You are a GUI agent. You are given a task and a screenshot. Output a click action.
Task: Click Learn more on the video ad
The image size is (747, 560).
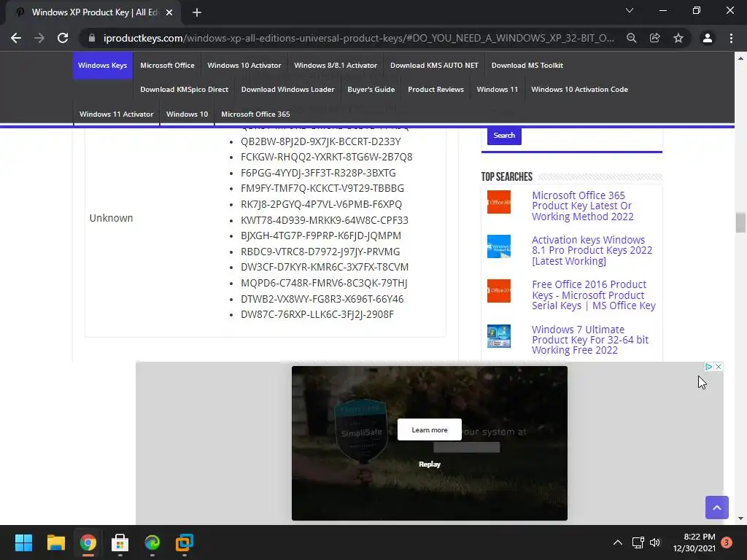coord(429,429)
